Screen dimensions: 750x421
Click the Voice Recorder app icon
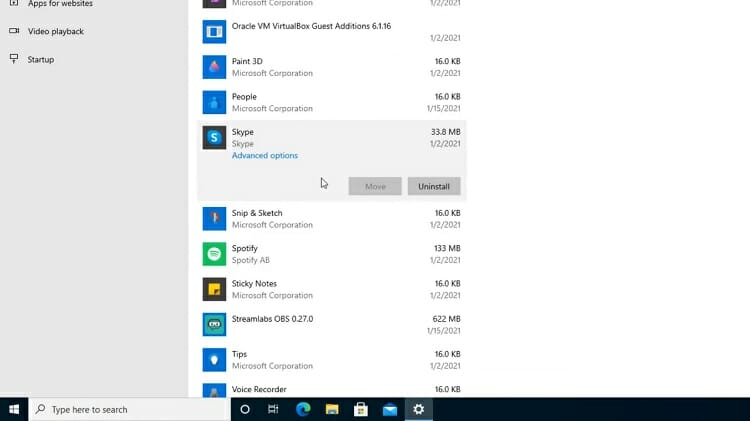coord(214,390)
